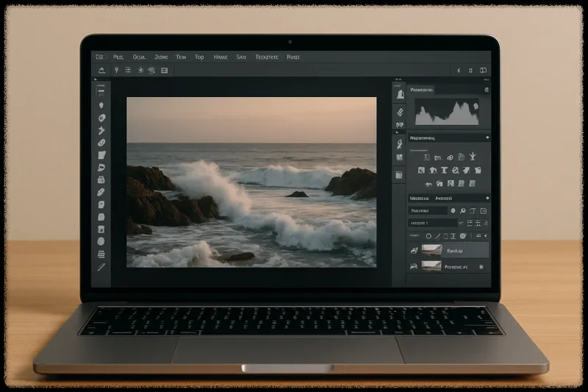
Task: Select the stacked-lines tool in the left toolbar
Action: 101,254
